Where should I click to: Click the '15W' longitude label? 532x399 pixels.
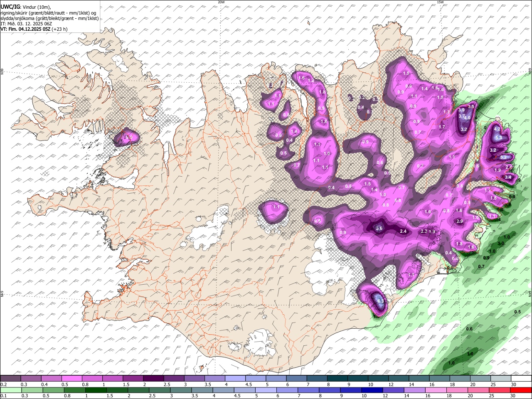click(x=440, y=2)
